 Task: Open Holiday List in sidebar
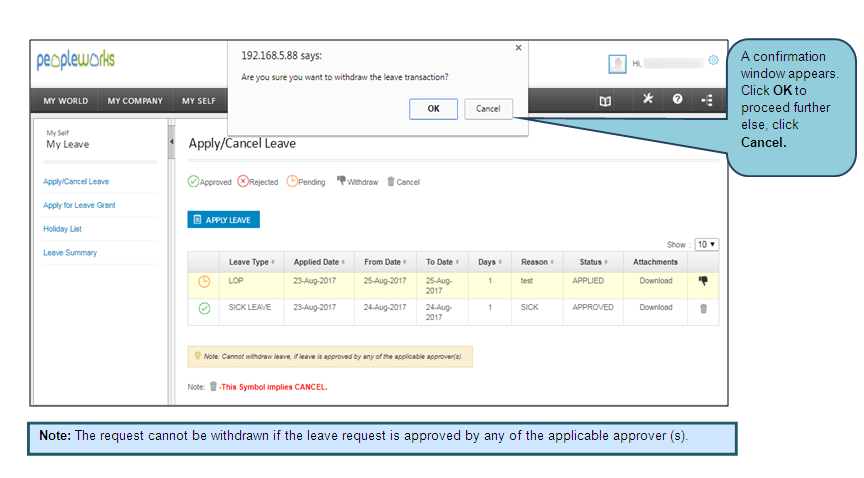click(x=62, y=229)
